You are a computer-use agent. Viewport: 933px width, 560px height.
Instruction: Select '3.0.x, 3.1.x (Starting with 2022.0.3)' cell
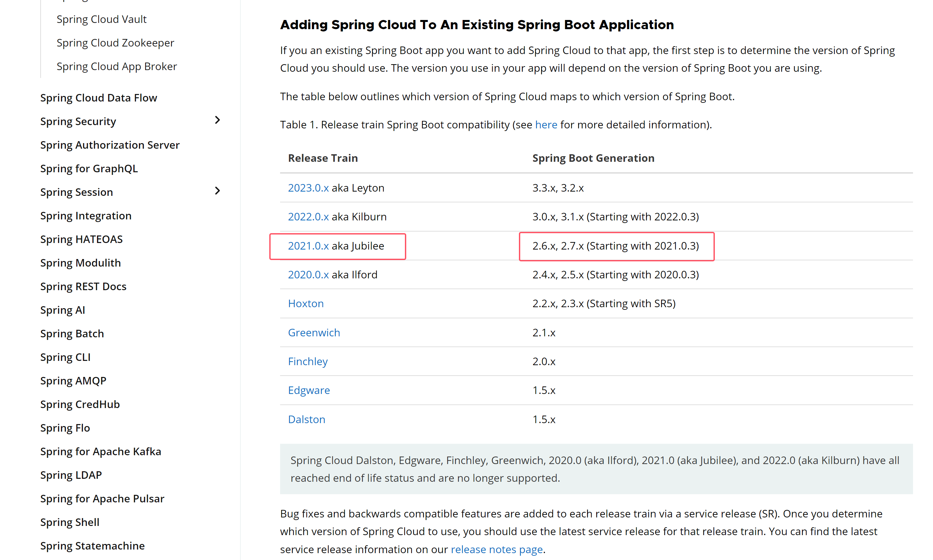coord(616,217)
